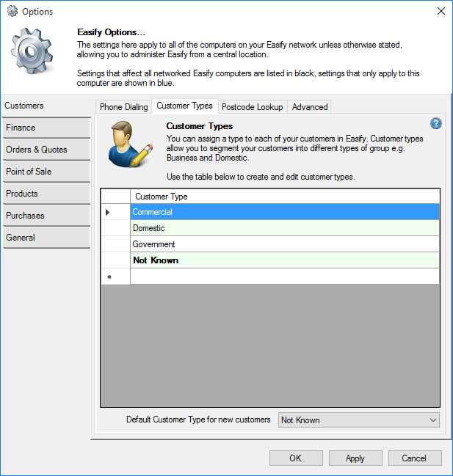Open the Orders & Quotes section
The height and width of the screenshot is (476, 453).
point(46,150)
